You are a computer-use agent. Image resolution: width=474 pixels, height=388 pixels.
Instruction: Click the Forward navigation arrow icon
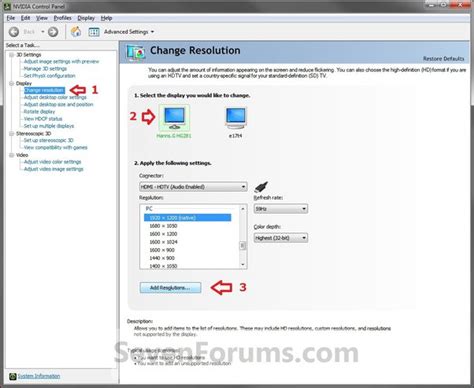(53, 32)
